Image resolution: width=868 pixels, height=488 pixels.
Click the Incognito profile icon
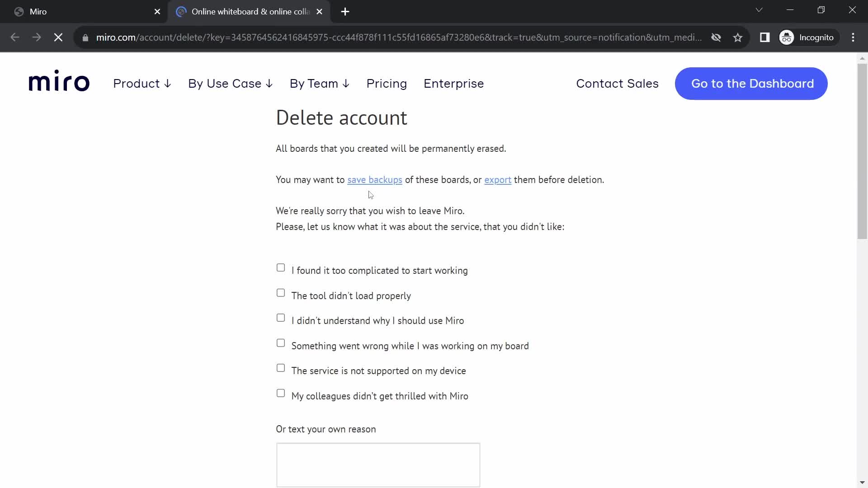point(788,37)
